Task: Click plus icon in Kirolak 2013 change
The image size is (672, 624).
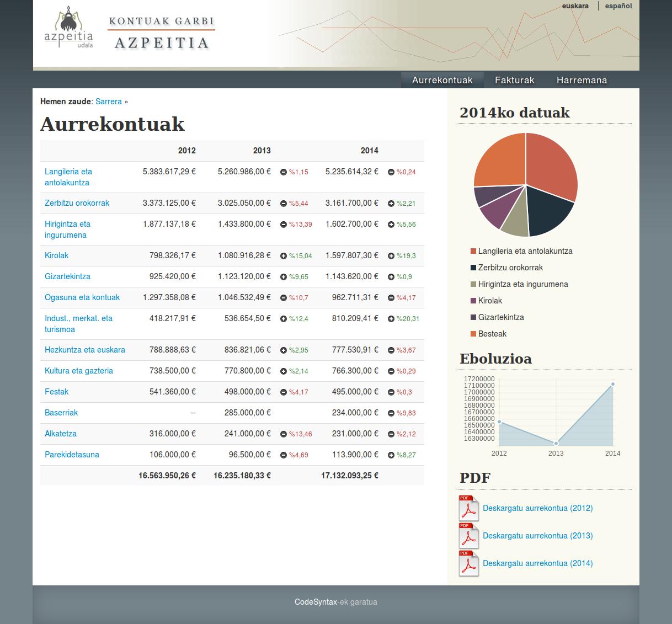Action: pos(284,256)
